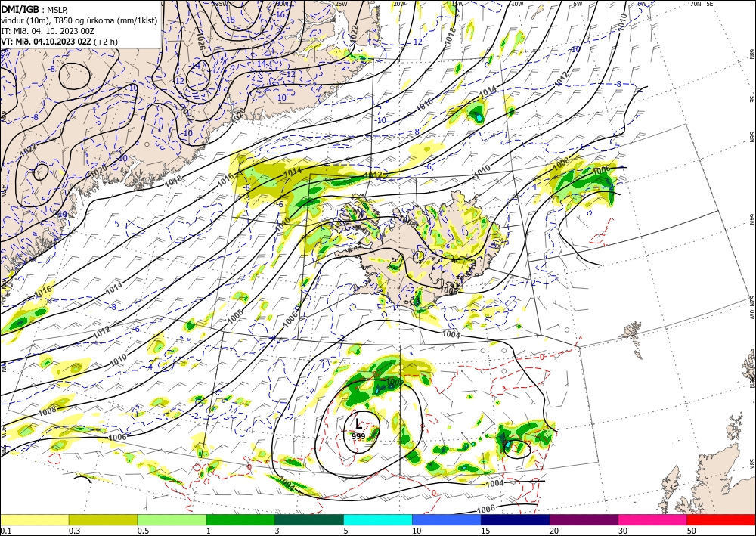Click the '1002' isobar label
The width and height of the screenshot is (756, 536).
395,382
